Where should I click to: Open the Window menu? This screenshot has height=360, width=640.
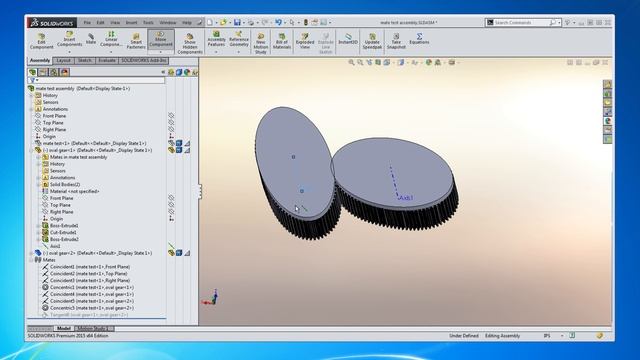coord(168,22)
